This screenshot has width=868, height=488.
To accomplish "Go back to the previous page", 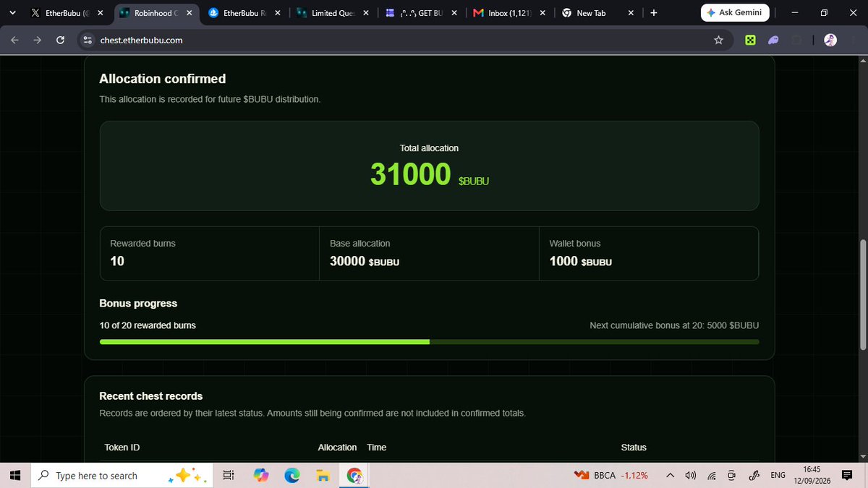I will point(14,40).
